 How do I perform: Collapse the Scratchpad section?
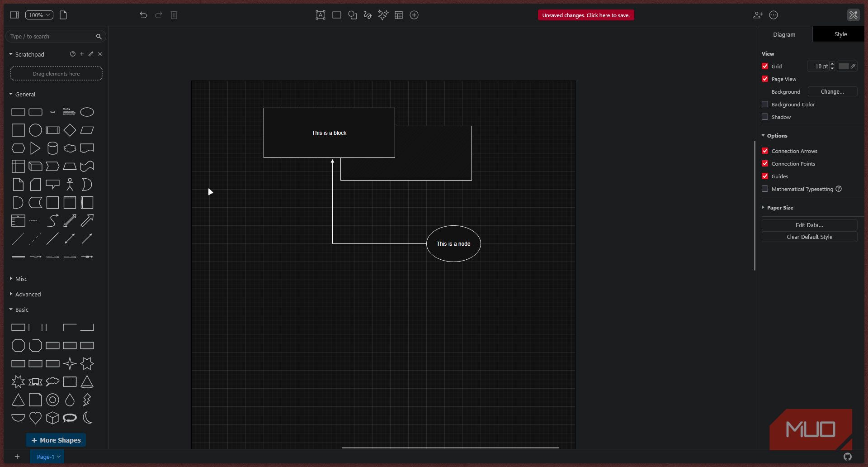point(27,54)
